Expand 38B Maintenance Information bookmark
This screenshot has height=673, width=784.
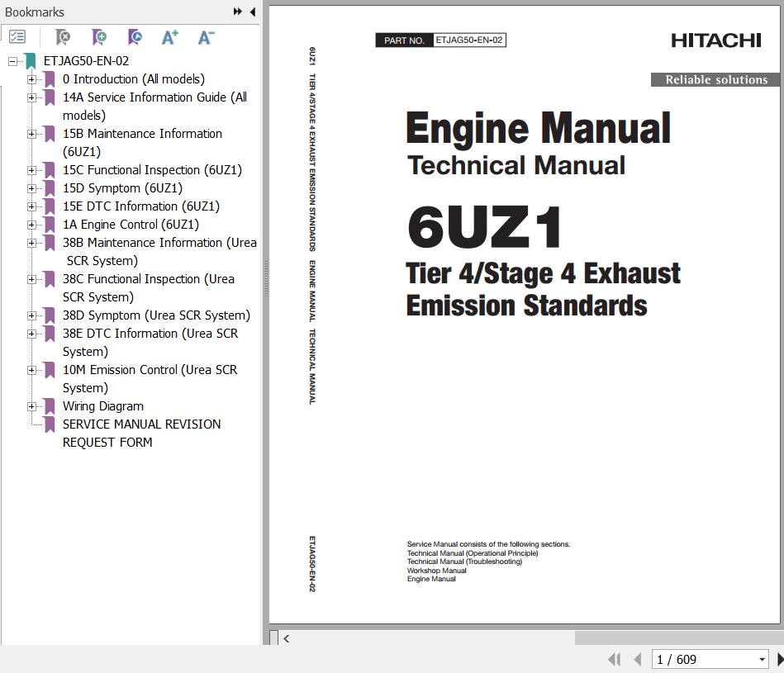31,243
